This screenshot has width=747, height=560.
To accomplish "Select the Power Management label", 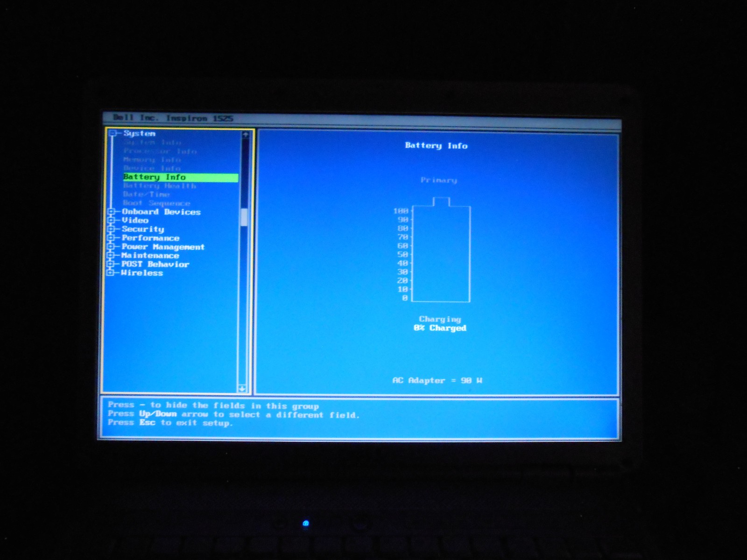I will pos(163,247).
